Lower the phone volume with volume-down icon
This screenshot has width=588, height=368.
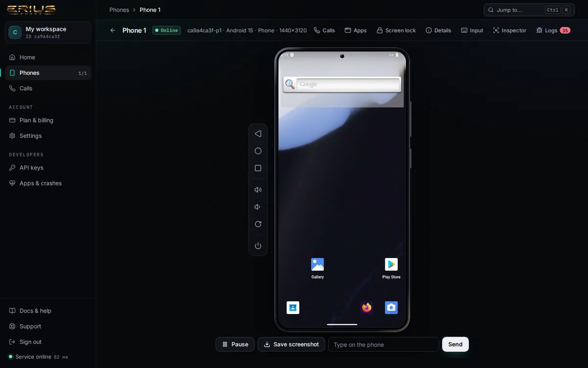pyautogui.click(x=258, y=207)
